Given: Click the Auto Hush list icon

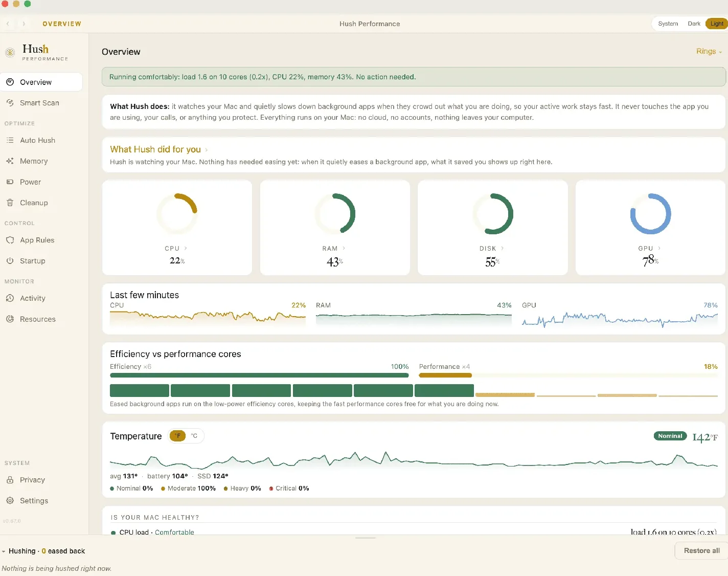Looking at the screenshot, I should click(x=10, y=140).
